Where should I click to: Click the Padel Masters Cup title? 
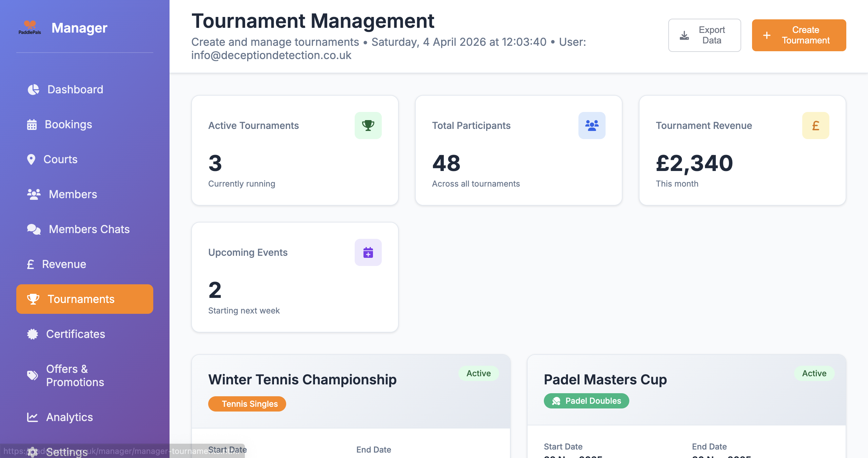(605, 379)
